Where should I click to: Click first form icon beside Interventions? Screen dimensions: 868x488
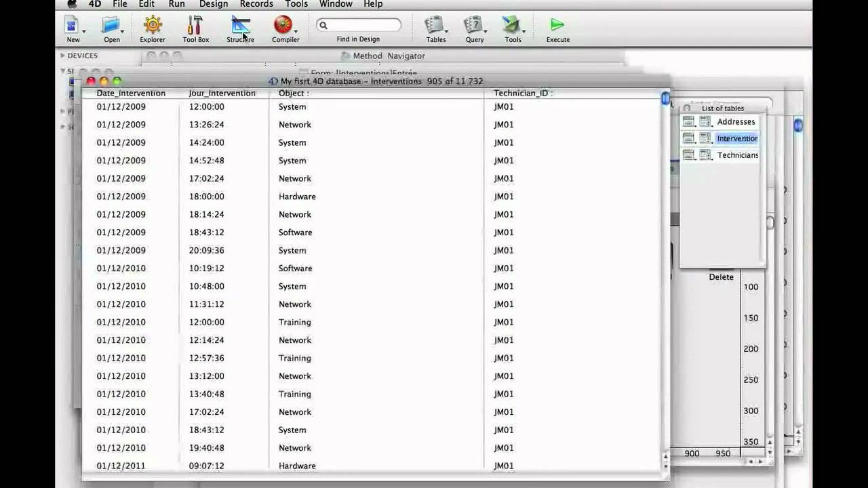tap(688, 138)
